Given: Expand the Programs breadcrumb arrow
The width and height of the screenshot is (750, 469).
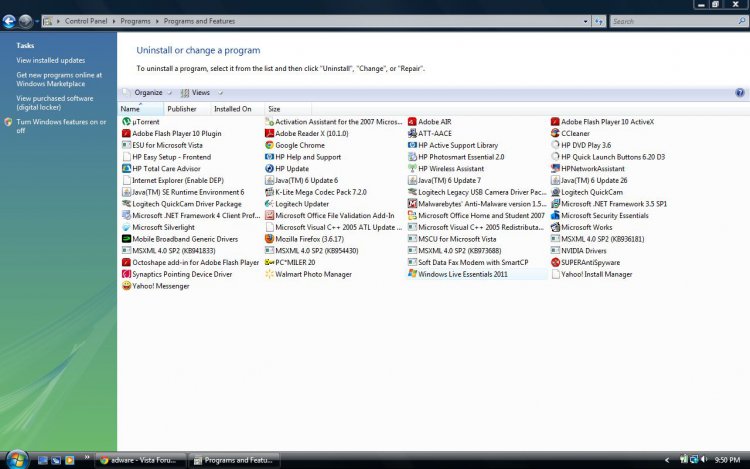Looking at the screenshot, I should coord(157,21).
